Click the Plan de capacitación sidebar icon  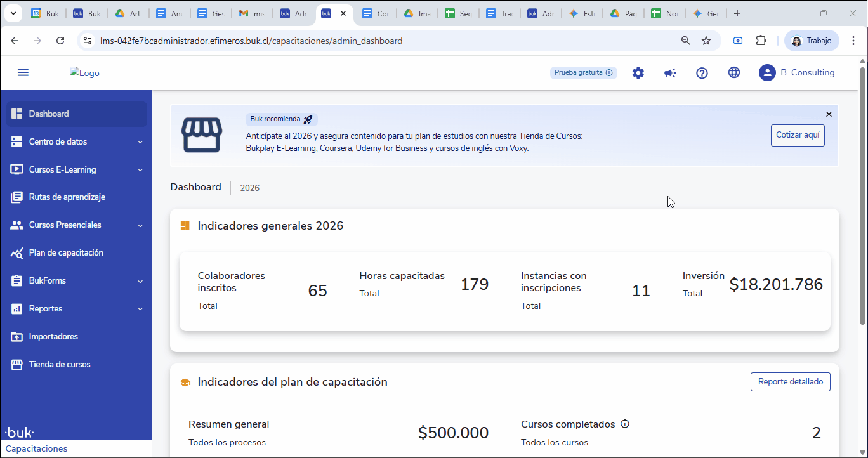click(x=17, y=252)
